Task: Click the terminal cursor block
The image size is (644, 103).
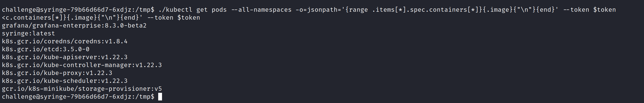Action: click(160, 97)
